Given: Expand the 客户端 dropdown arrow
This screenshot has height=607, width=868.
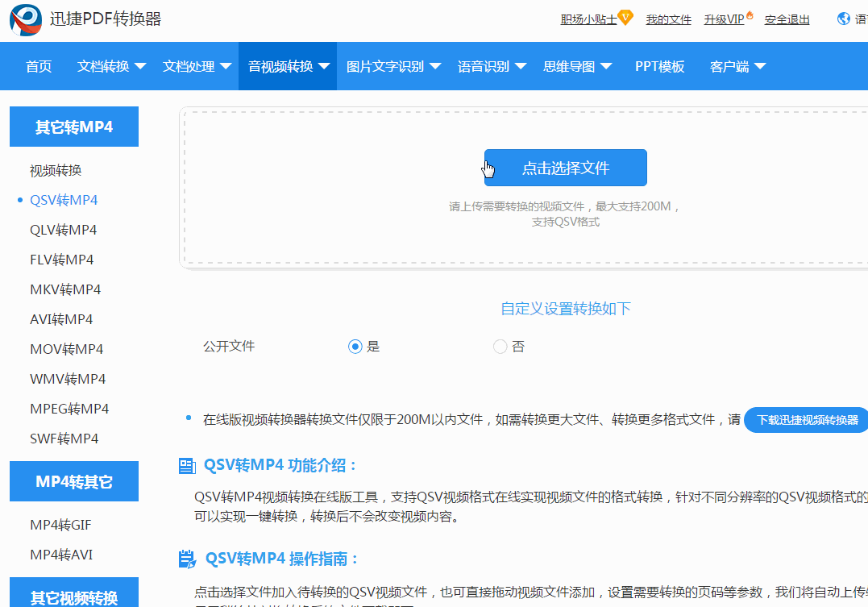Looking at the screenshot, I should coord(760,66).
